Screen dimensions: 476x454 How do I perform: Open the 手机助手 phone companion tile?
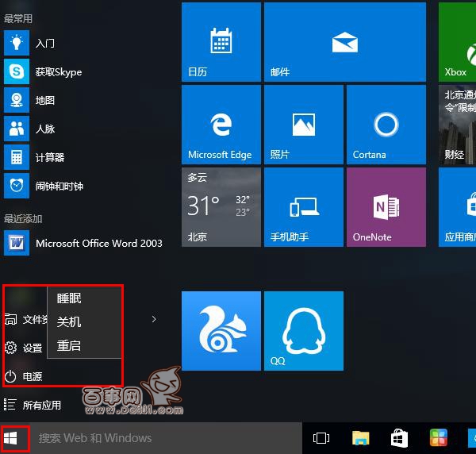pos(303,207)
